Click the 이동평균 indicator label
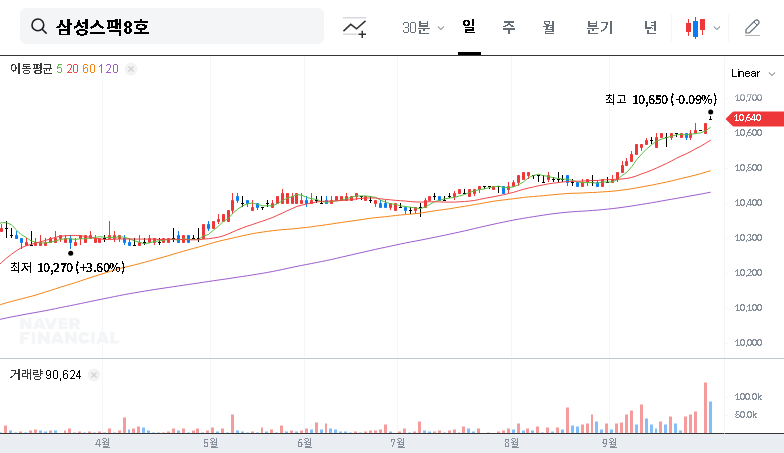The width and height of the screenshot is (784, 453). (31, 68)
